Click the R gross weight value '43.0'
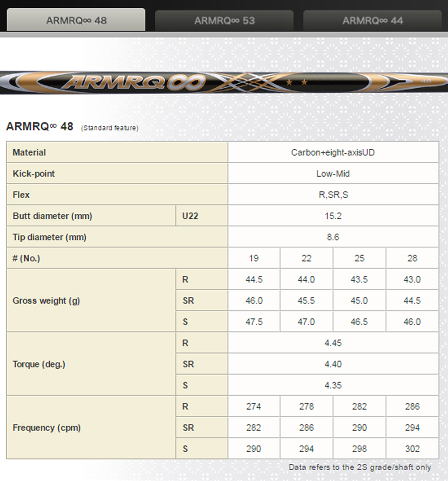Image resolution: width=448 pixels, height=481 pixels. [x=412, y=279]
